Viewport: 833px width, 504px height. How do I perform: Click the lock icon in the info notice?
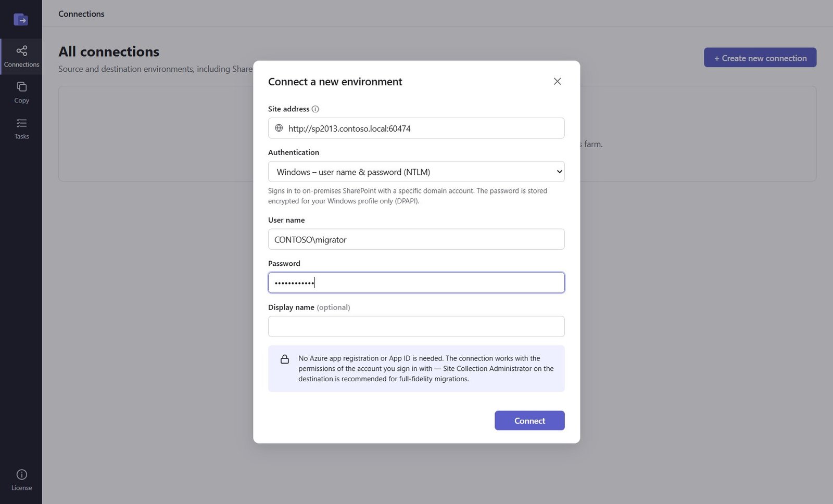[x=285, y=359]
